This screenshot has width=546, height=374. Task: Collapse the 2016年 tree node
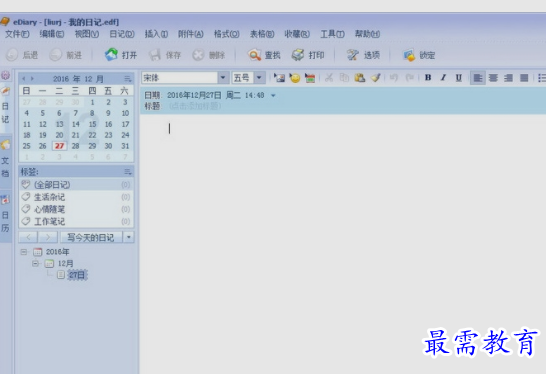(24, 252)
